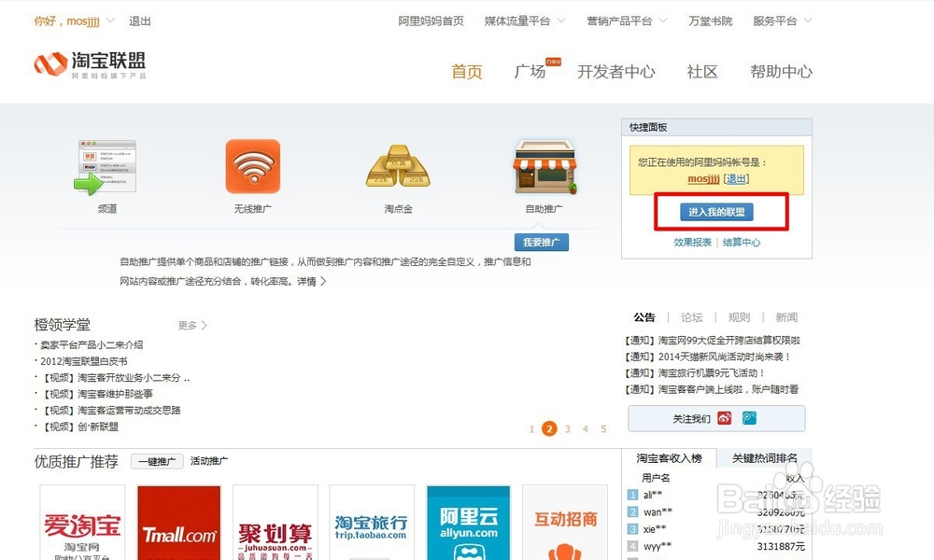Switch to the 论坛 tab

[x=691, y=317]
